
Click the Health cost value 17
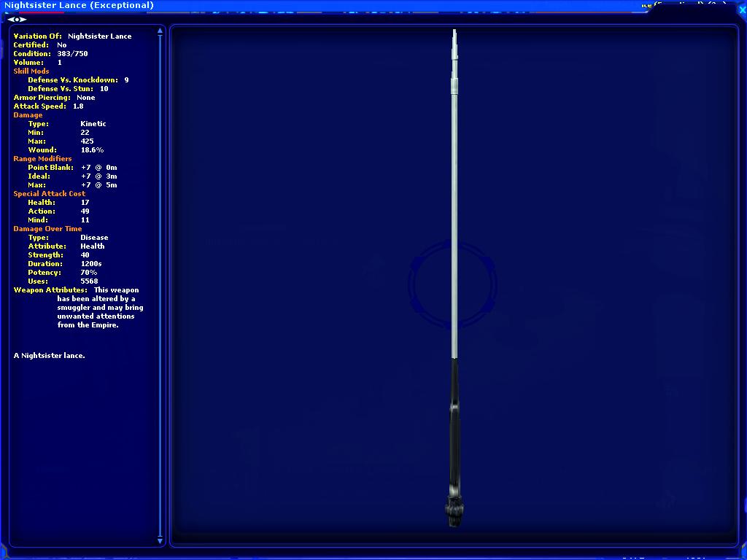coord(85,203)
